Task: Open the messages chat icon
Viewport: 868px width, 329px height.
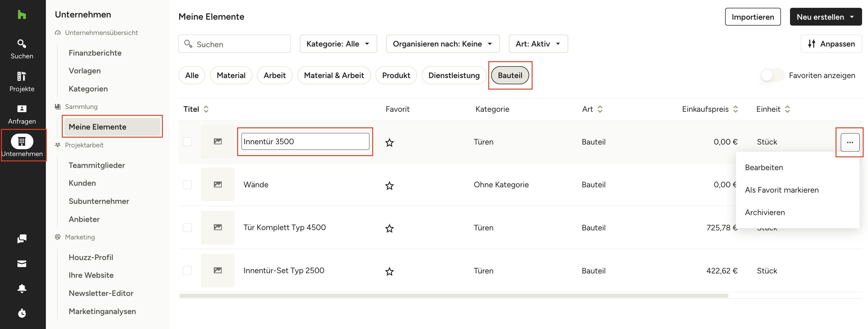Action: [22, 239]
